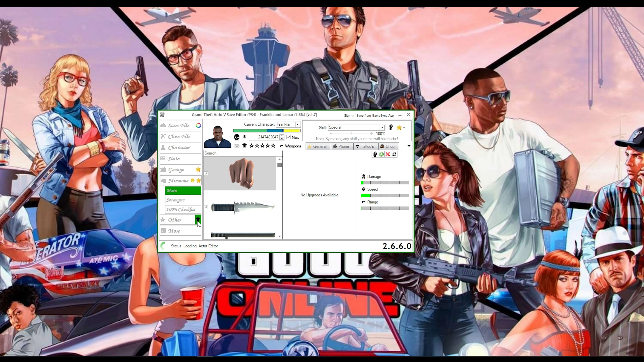644x362 pixels.
Task: Click the yellow circle on the Missions button
Action: pos(193,180)
